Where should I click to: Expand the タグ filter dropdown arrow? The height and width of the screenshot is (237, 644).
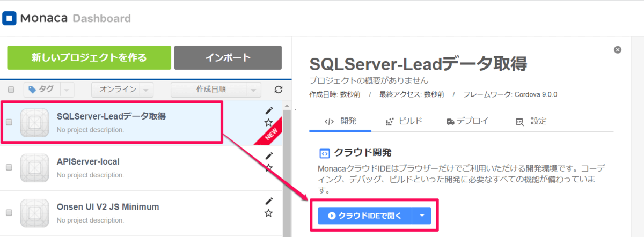(68, 90)
